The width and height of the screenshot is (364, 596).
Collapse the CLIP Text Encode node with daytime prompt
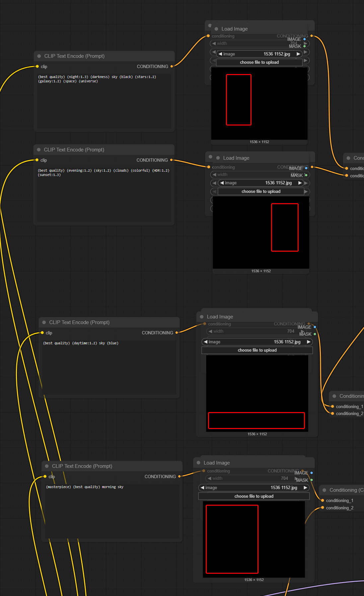pos(44,322)
